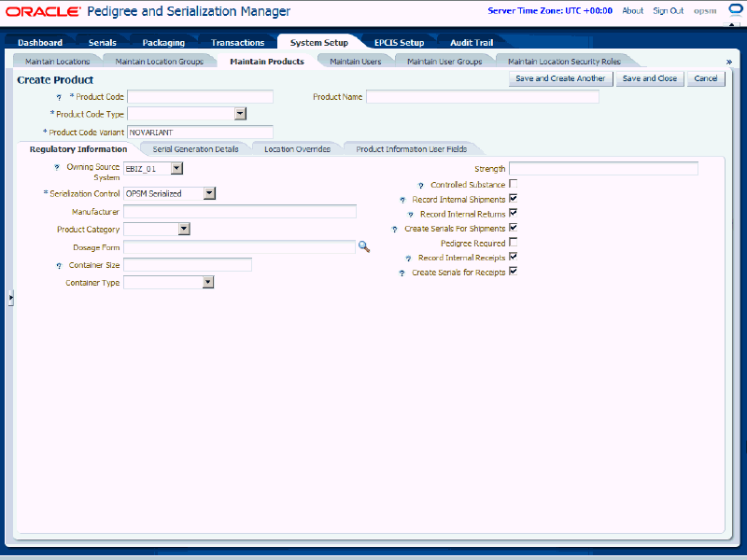
Task: Click into the Strength field
Action: [603, 169]
